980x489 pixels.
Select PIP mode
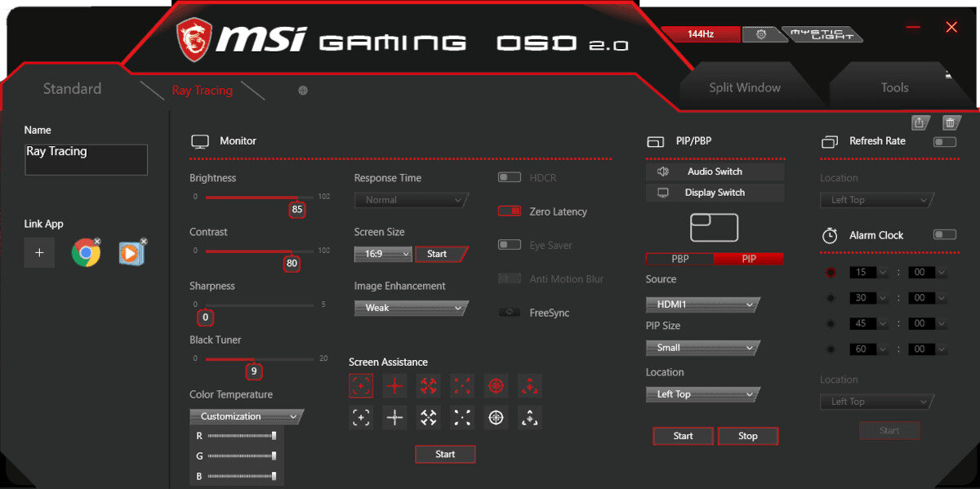[749, 259]
